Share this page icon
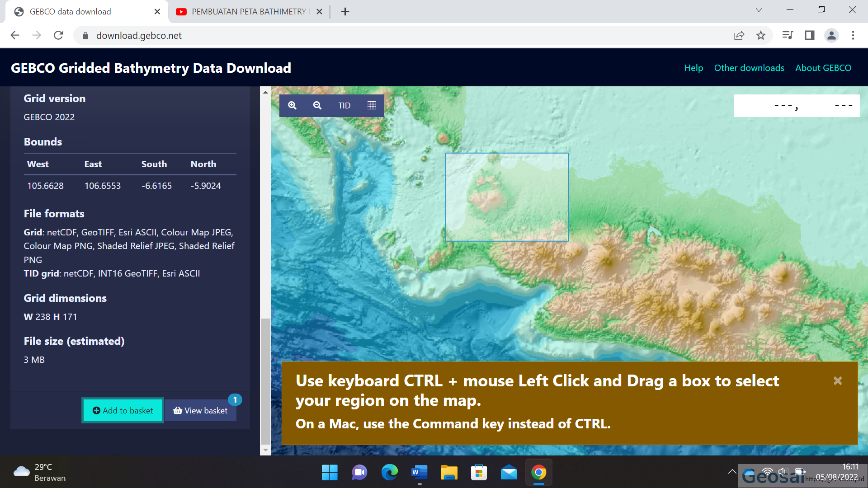868x488 pixels. point(739,35)
